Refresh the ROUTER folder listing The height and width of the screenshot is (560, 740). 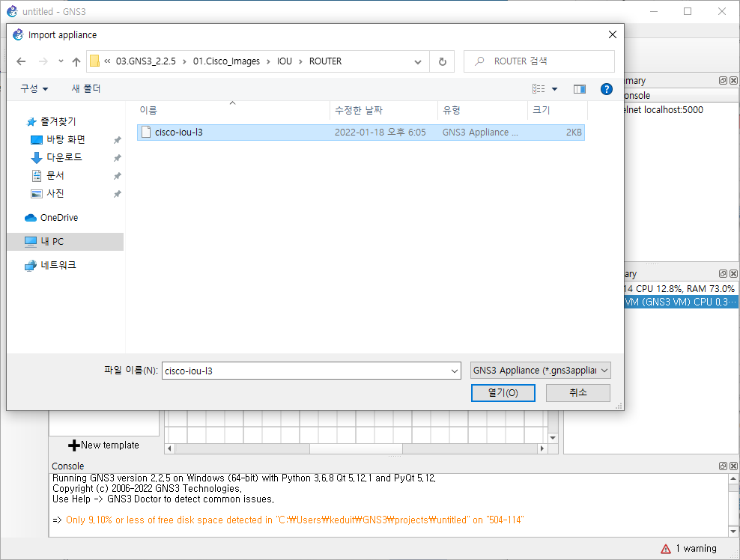(442, 61)
